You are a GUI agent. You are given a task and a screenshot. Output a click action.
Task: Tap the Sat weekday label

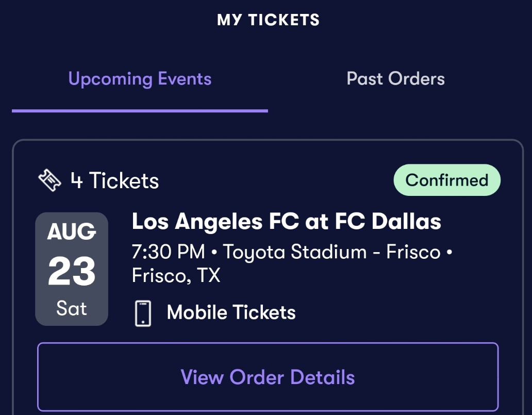(72, 308)
